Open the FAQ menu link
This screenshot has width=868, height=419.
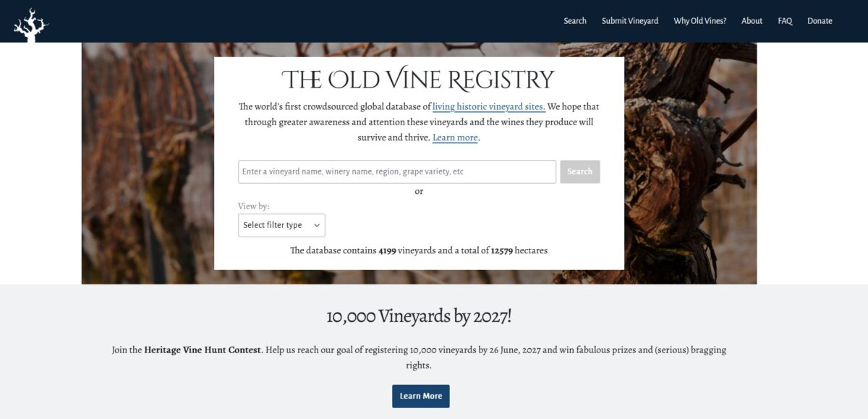[x=785, y=21]
